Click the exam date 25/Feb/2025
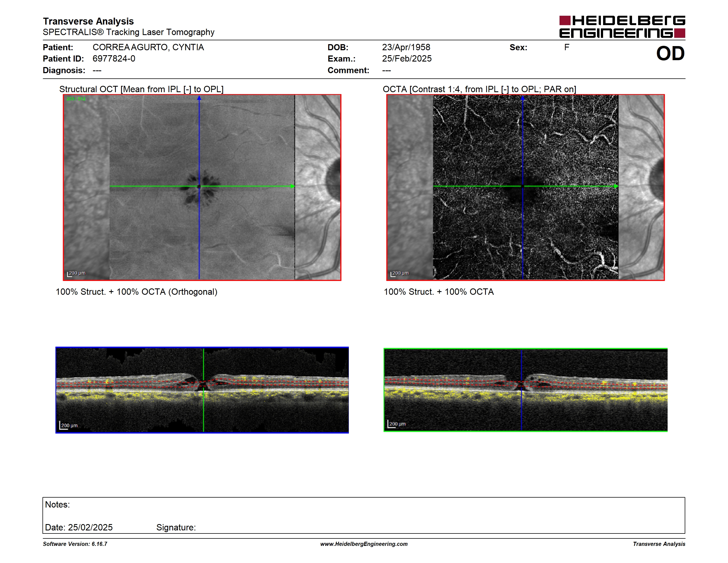Screen dimensions: 728x563 click(407, 59)
